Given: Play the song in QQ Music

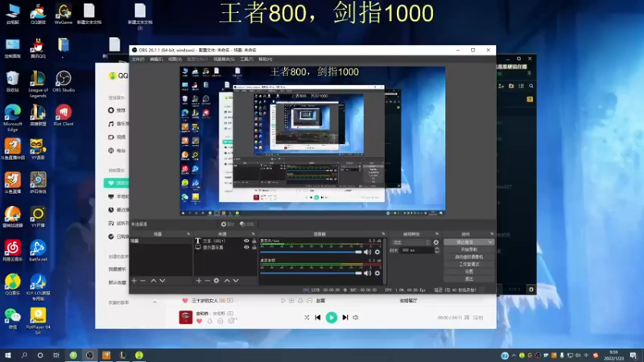Looking at the screenshot, I should coord(332,317).
